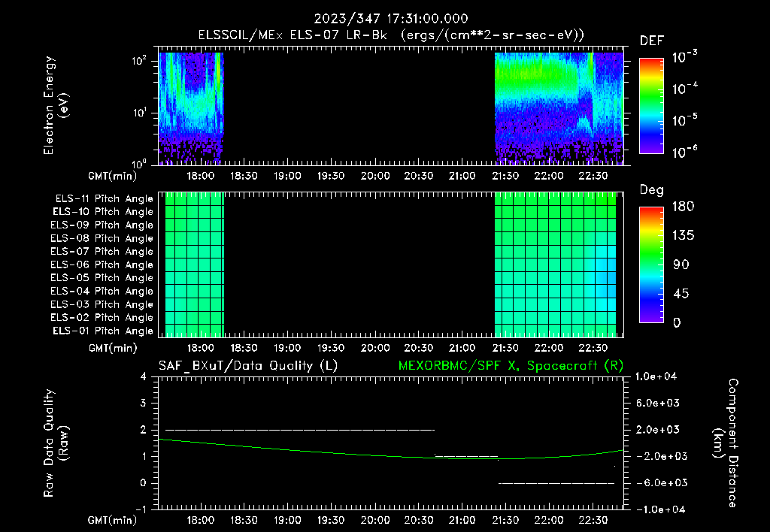
Task: Click the ELS-11 Pitch Angle row label
Action: tap(104, 199)
